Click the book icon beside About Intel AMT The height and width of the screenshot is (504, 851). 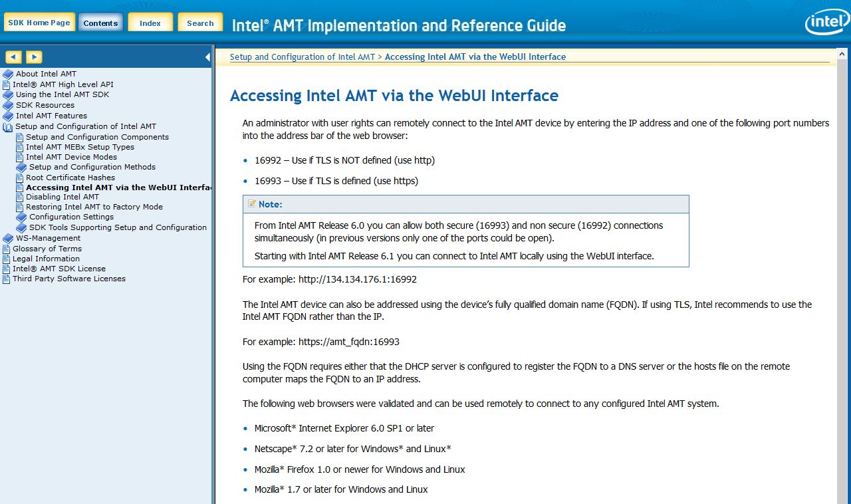point(8,74)
